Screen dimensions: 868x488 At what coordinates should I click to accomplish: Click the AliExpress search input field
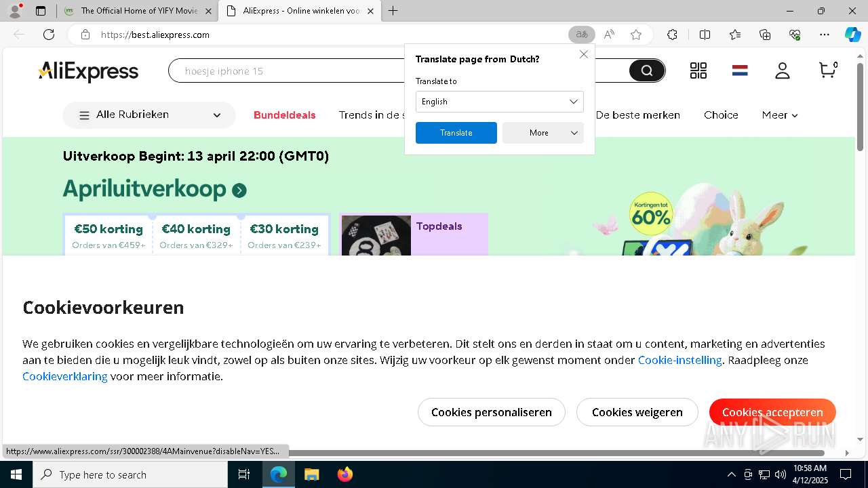pyautogui.click(x=400, y=70)
